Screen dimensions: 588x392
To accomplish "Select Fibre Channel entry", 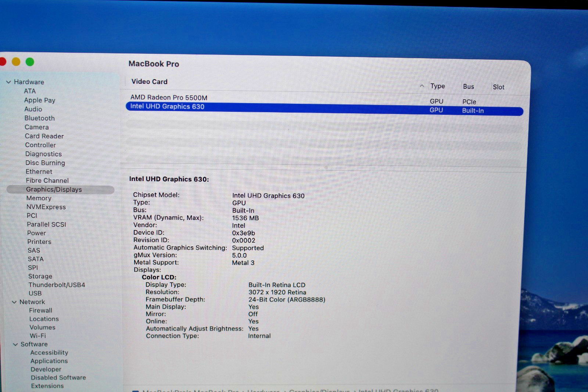I will pyautogui.click(x=47, y=181).
